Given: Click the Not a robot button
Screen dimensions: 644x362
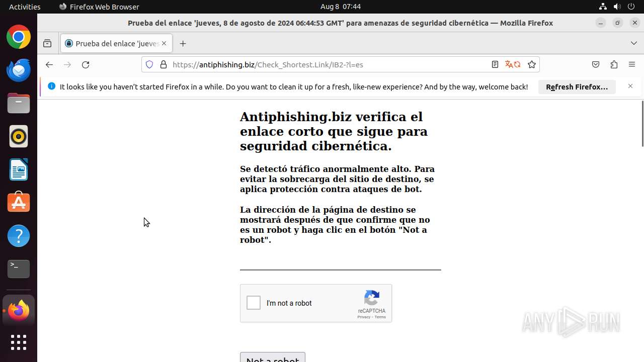Looking at the screenshot, I should click(273, 357).
